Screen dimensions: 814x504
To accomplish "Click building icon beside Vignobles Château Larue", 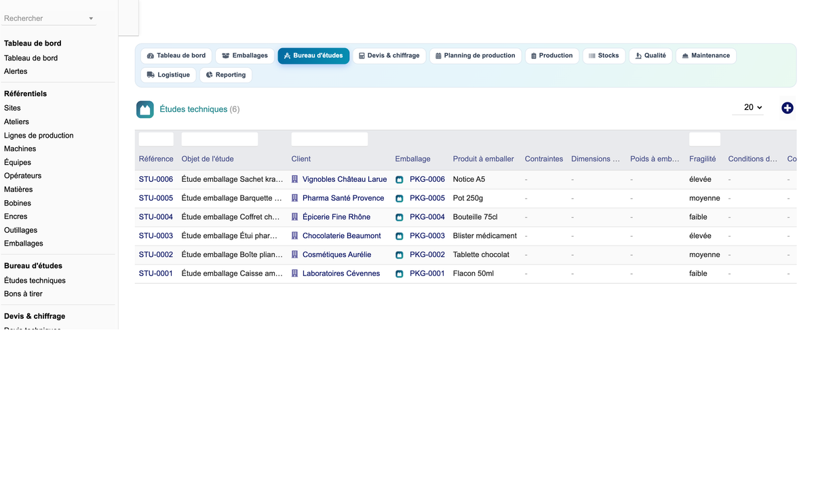I will (x=295, y=179).
